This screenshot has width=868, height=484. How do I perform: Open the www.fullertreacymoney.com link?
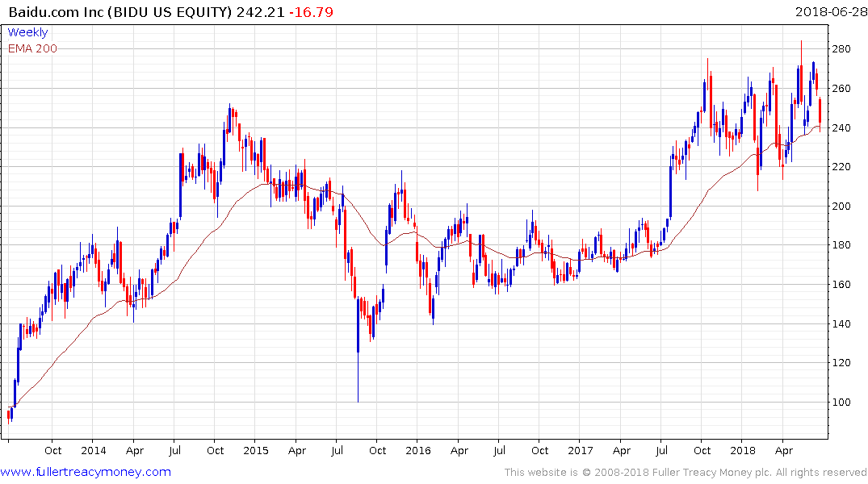click(x=86, y=472)
